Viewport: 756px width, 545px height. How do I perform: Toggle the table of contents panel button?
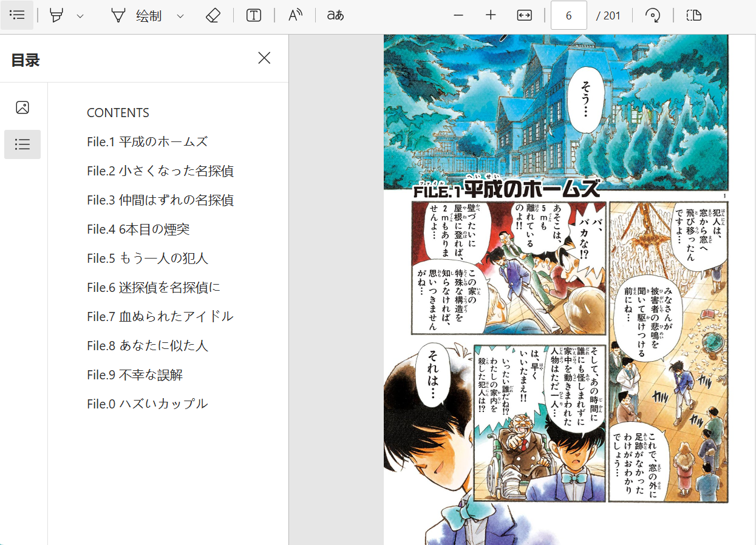point(17,15)
